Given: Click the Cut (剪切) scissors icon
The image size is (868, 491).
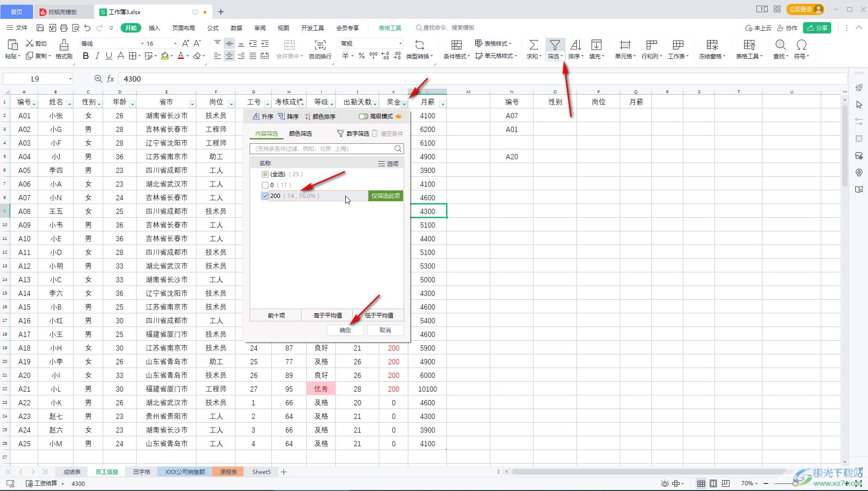Looking at the screenshot, I should click(x=30, y=43).
